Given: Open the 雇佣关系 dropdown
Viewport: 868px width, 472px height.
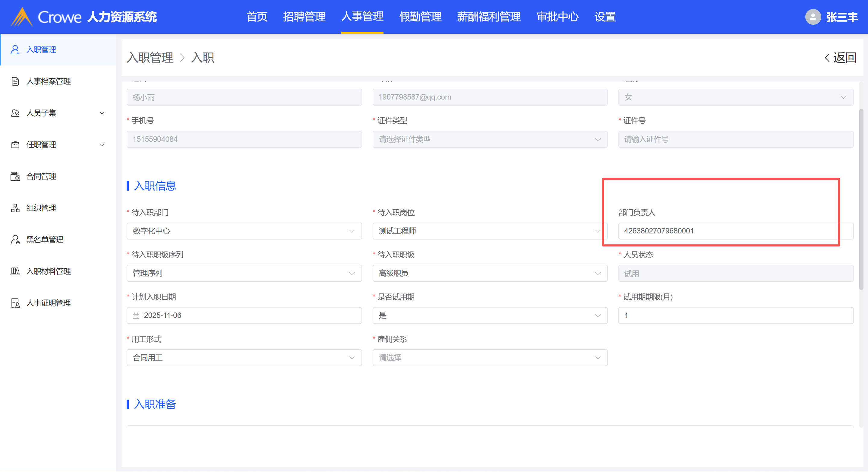Looking at the screenshot, I should [490, 358].
